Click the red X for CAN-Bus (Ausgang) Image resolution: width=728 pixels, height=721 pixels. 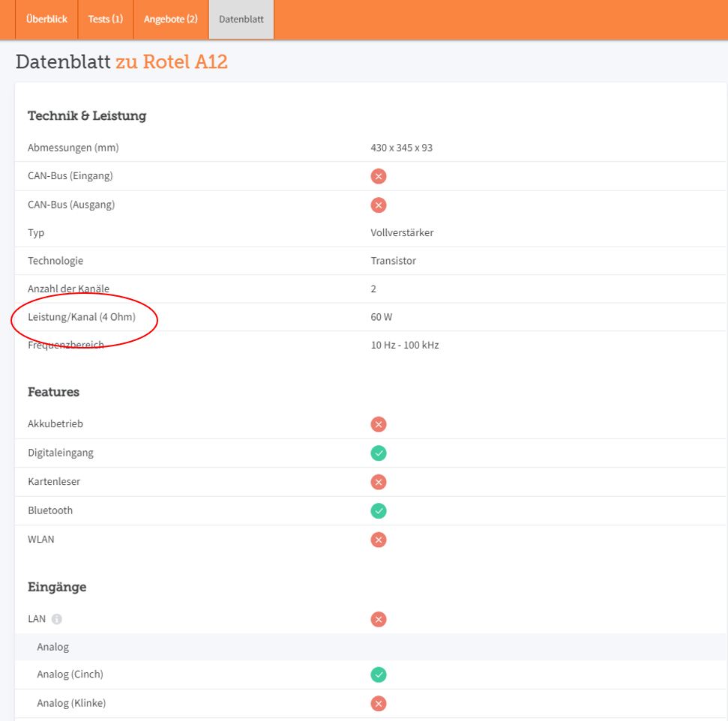pos(379,205)
